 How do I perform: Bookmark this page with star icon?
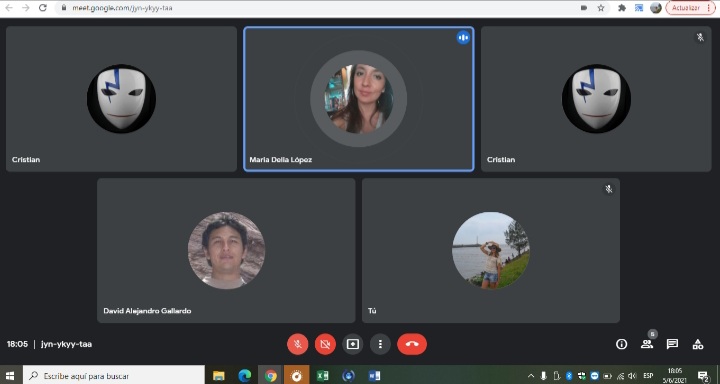pyautogui.click(x=601, y=8)
